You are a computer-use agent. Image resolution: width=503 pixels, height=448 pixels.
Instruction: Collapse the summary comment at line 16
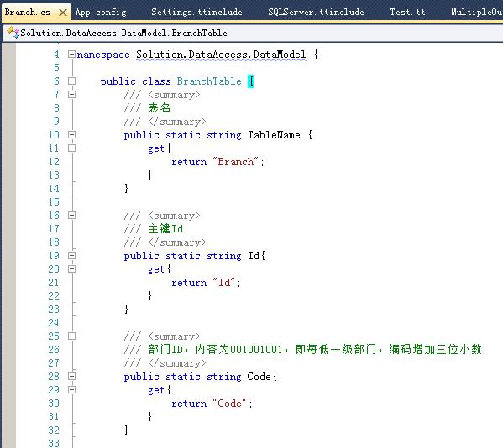coord(71,216)
